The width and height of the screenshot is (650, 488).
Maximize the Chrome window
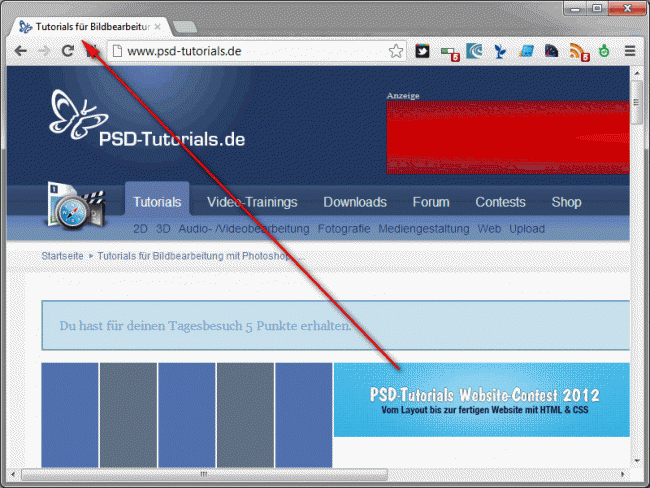[x=597, y=8]
